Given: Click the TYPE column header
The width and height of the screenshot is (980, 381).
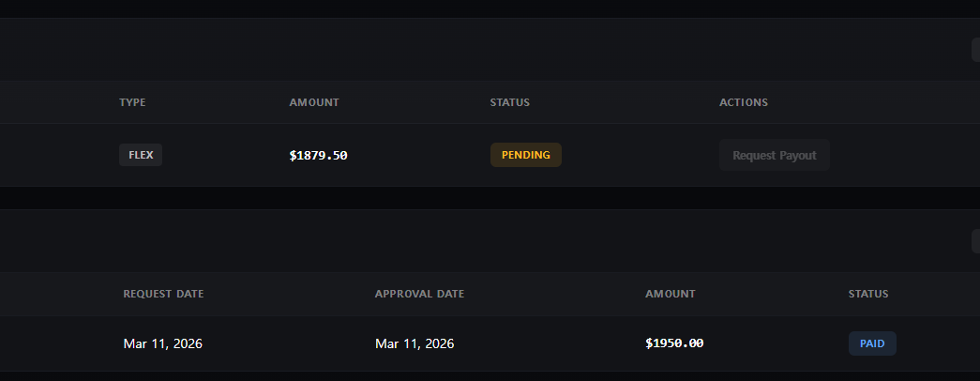Looking at the screenshot, I should 132,102.
